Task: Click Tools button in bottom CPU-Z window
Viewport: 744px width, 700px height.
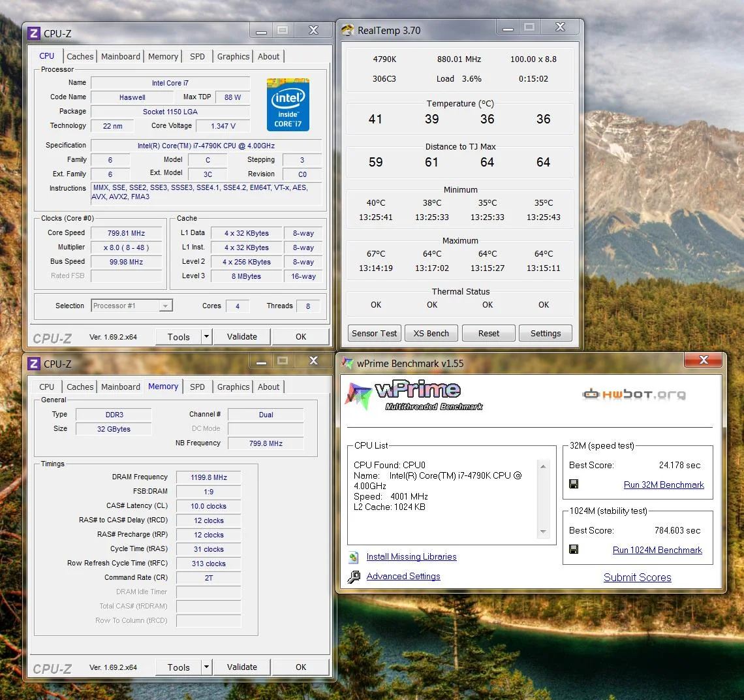Action: (178, 667)
